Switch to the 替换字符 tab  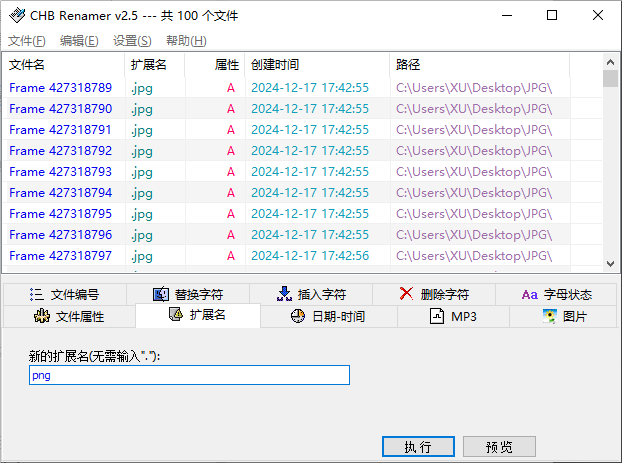pos(188,294)
